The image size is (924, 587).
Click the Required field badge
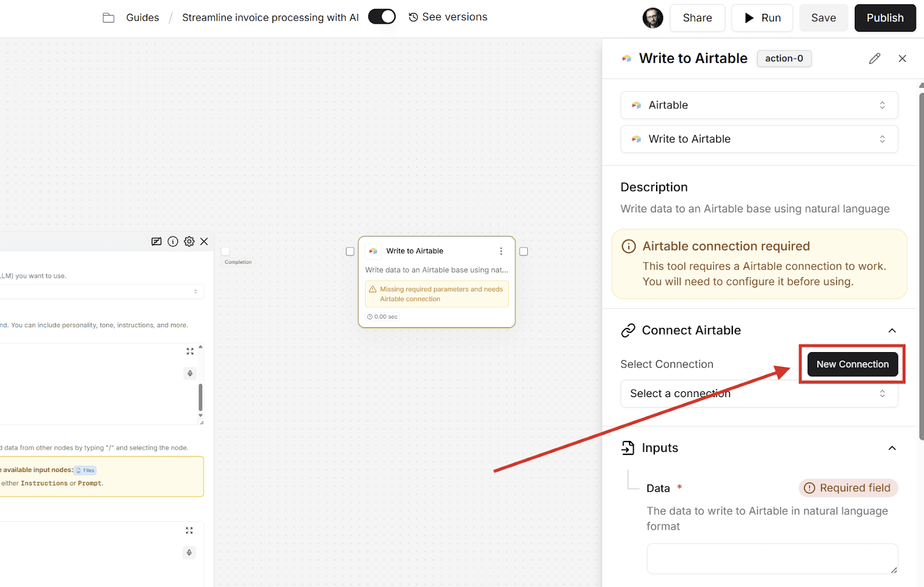(x=848, y=488)
